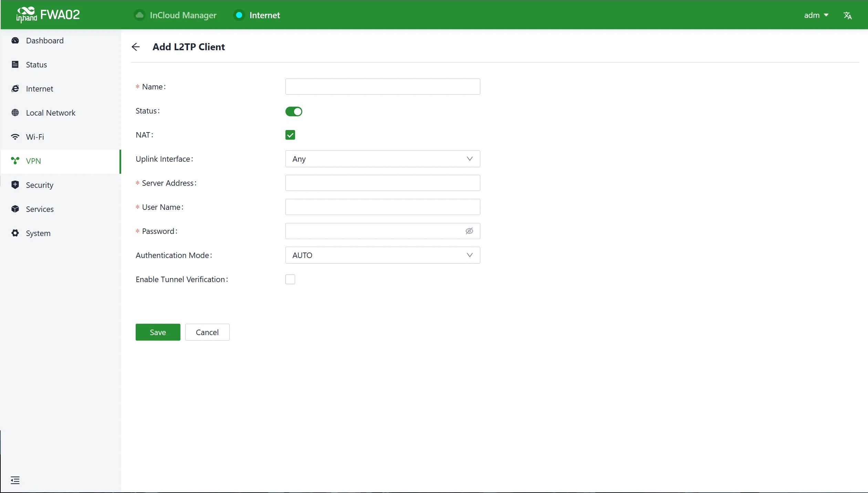
Task: Focus the Name input field
Action: [x=383, y=87]
